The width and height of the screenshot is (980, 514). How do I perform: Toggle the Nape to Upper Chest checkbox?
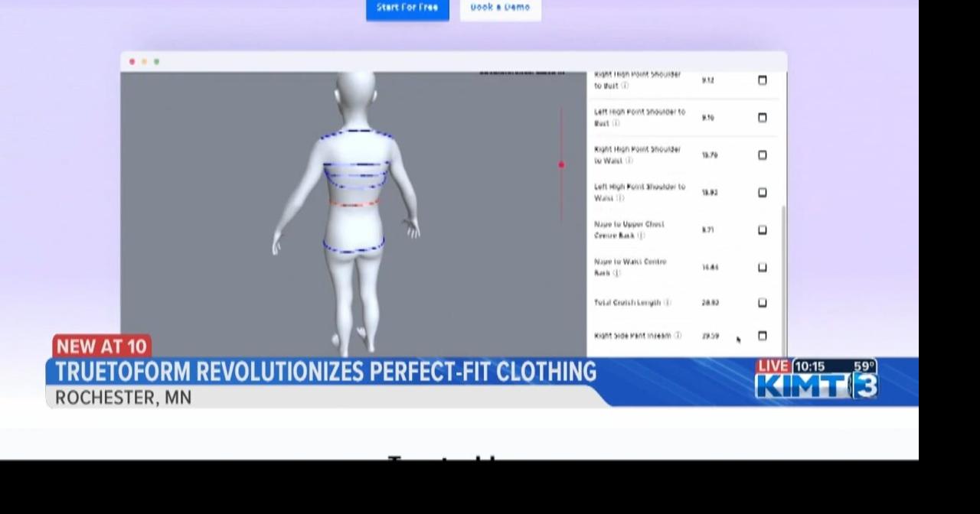click(763, 229)
